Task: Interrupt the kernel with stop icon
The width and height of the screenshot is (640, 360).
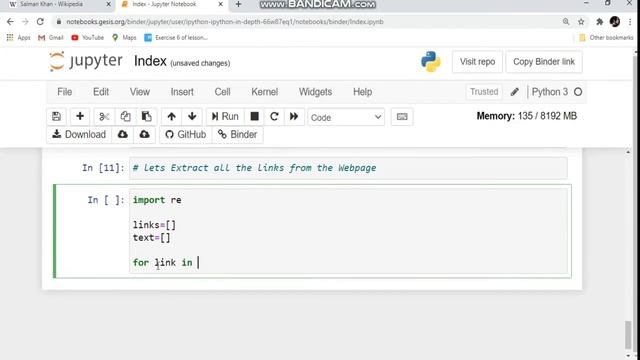Action: [254, 117]
